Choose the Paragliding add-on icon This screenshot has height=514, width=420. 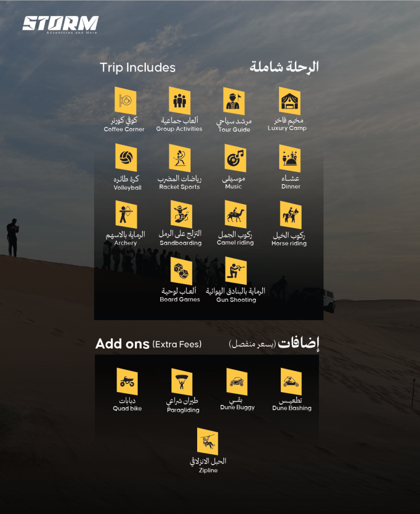[182, 382]
